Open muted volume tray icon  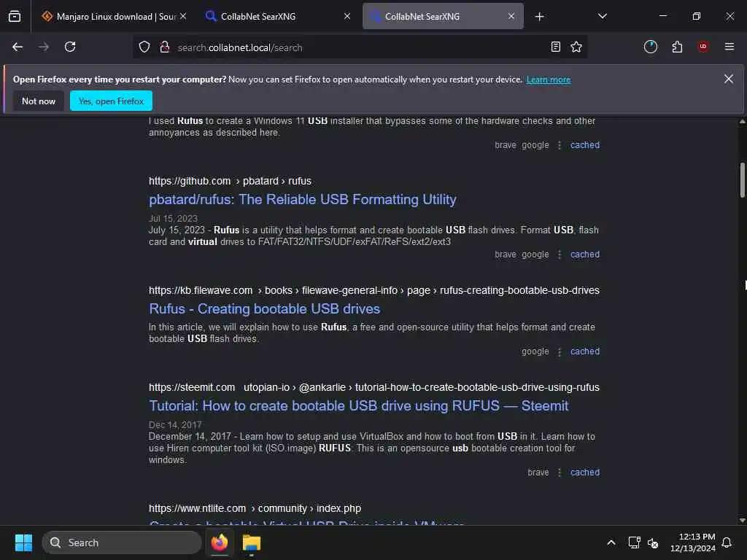click(x=653, y=542)
